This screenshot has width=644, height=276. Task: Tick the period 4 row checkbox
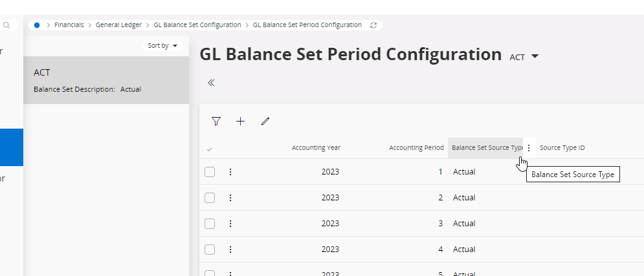click(x=210, y=249)
